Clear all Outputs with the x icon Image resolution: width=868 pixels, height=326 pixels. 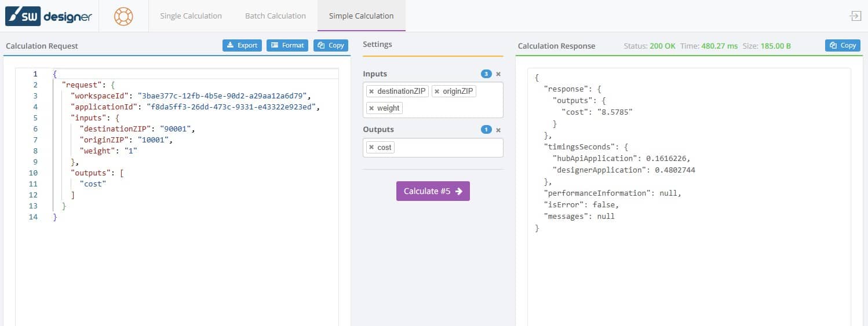point(498,130)
